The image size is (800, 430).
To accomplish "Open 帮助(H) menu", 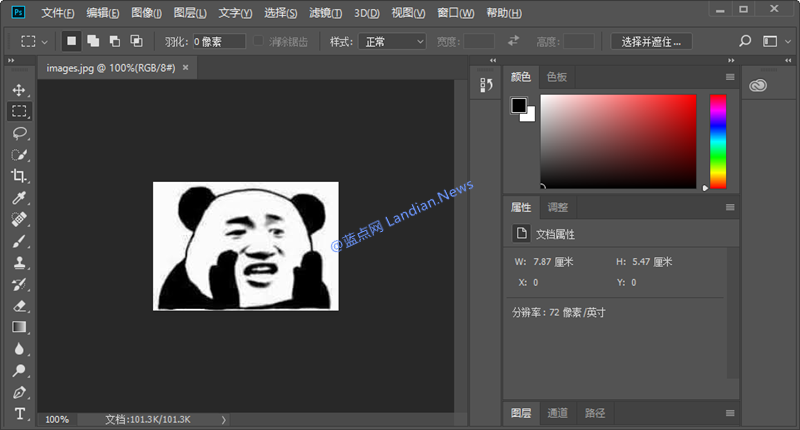I will (x=504, y=13).
